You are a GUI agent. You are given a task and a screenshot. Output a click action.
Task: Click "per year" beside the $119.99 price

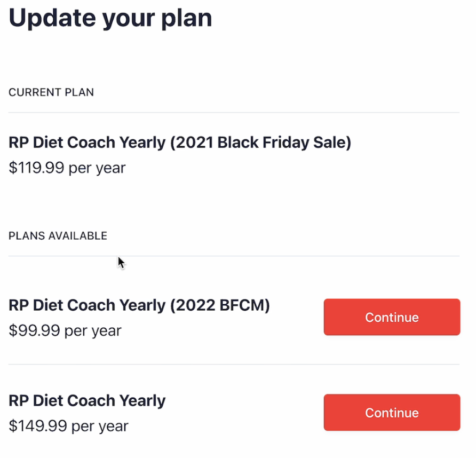click(97, 168)
